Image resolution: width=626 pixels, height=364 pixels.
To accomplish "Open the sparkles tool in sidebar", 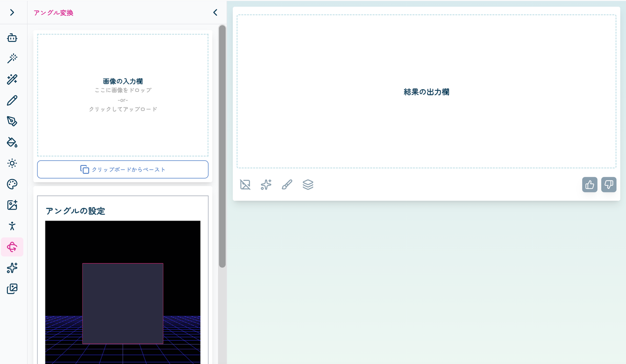I will tap(12, 268).
